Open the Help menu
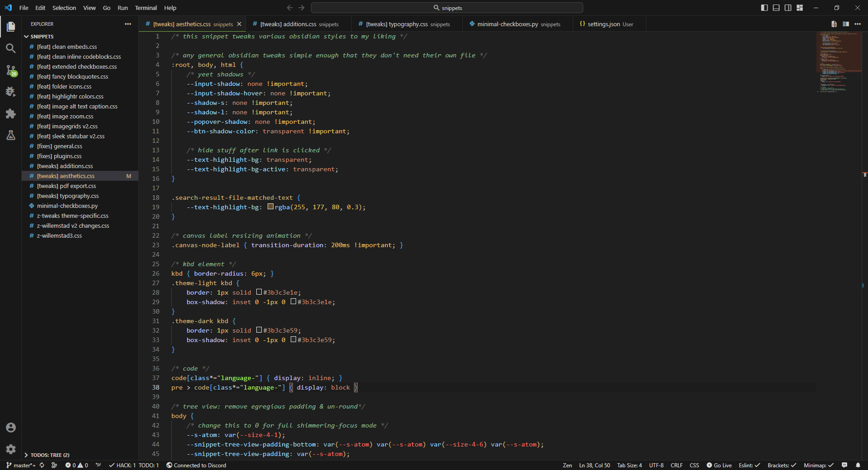 tap(170, 8)
